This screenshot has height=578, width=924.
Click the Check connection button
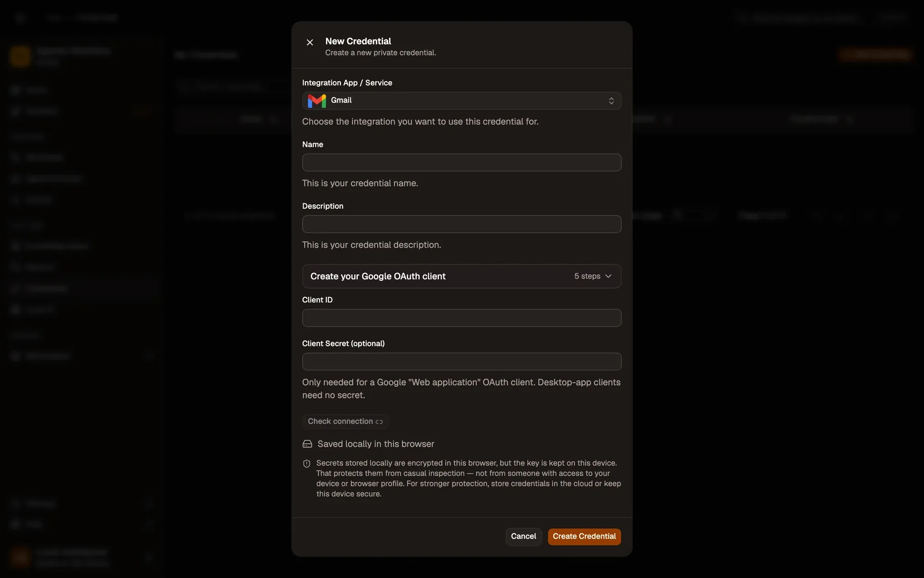[x=345, y=421]
